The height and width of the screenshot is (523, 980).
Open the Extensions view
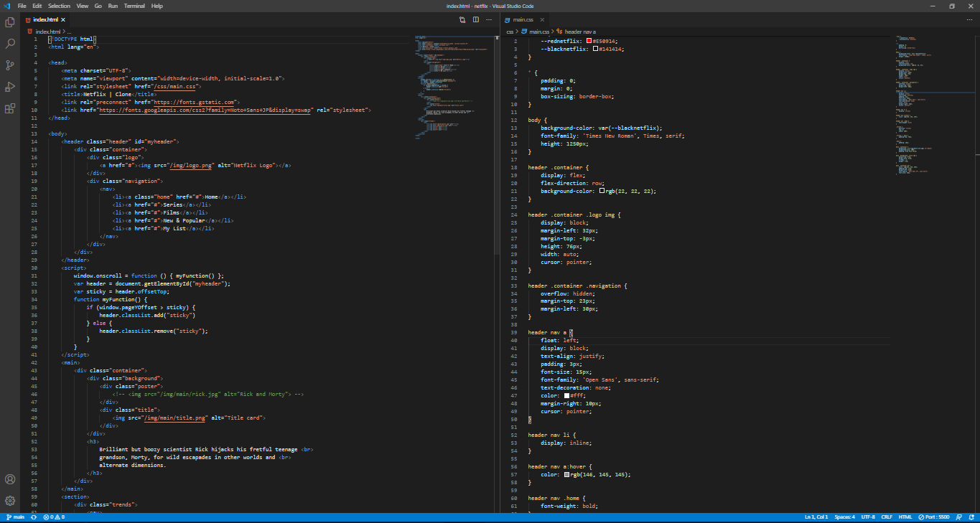9,108
